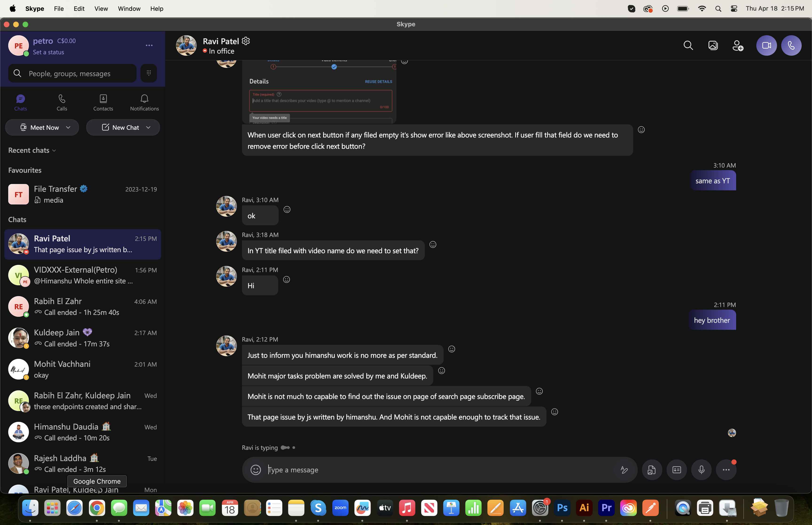Image resolution: width=812 pixels, height=525 pixels.
Task: Add people to the conversation
Action: pyautogui.click(x=738, y=45)
